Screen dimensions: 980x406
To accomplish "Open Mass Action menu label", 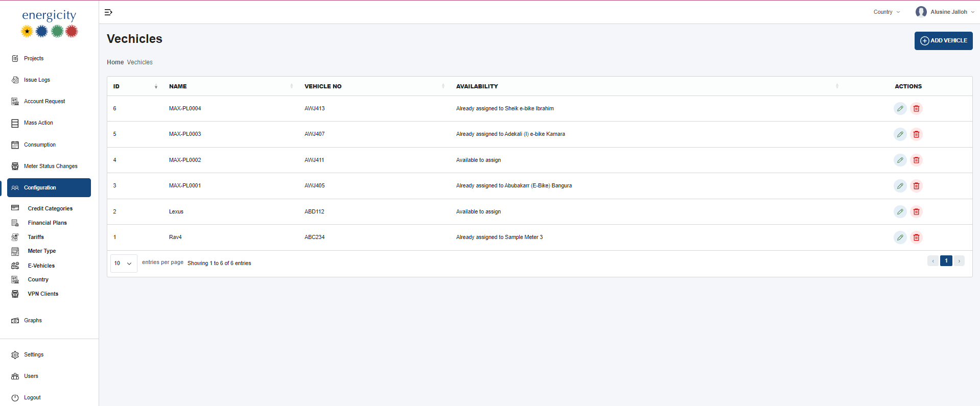I will pyautogui.click(x=38, y=123).
